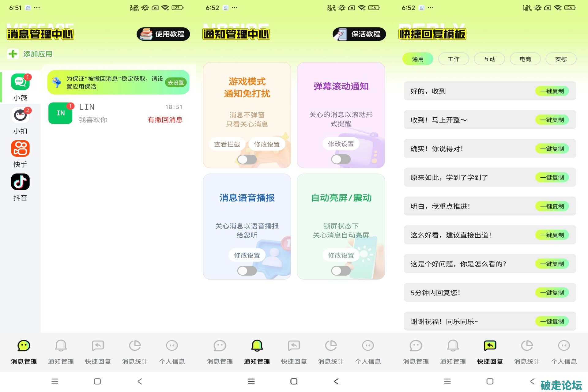Tap 个人信息 face icon in left screen
588x392 pixels.
(172, 346)
